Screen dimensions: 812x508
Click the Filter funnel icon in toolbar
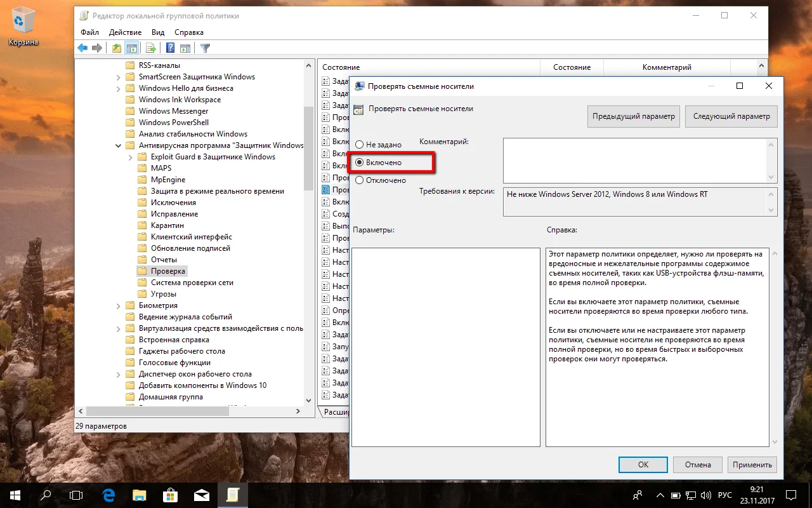pos(205,48)
